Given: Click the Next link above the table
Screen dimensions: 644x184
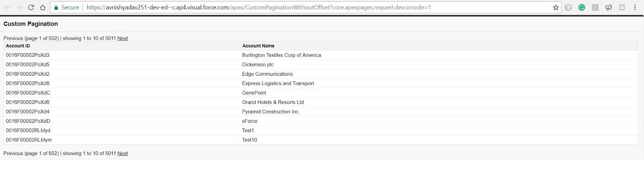Looking at the screenshot, I should tap(122, 38).
